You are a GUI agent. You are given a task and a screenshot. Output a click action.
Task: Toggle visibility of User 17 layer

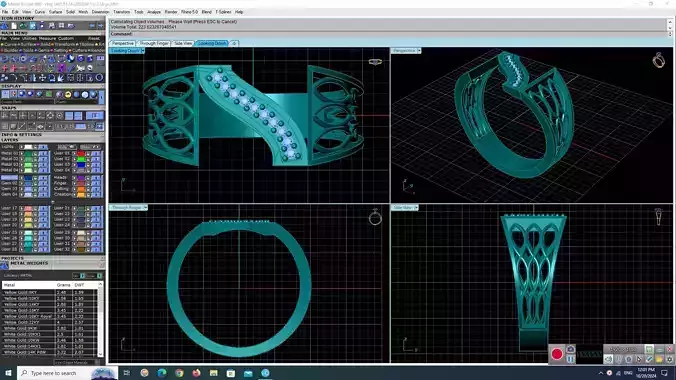[22, 208]
